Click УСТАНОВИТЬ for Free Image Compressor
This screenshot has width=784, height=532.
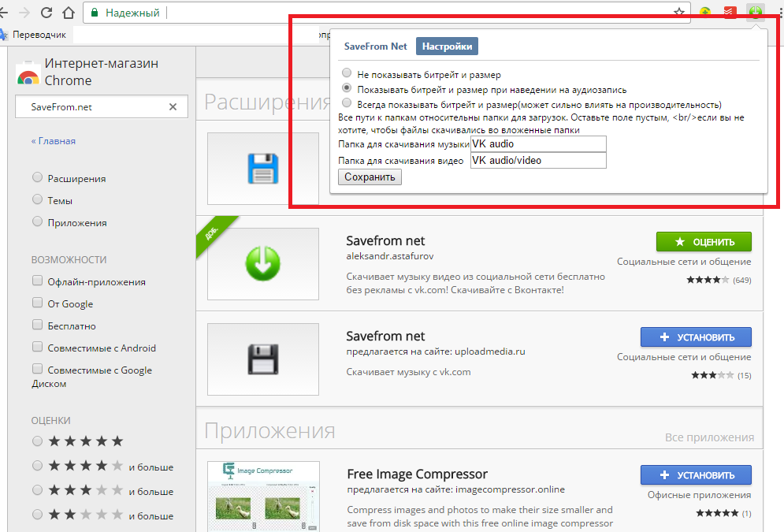pyautogui.click(x=696, y=475)
